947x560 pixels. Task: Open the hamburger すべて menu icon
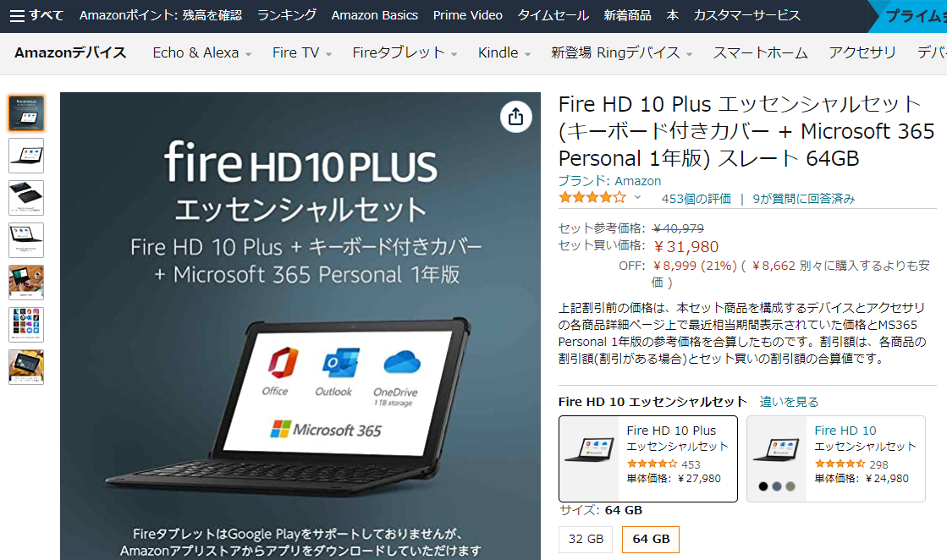[x=18, y=16]
